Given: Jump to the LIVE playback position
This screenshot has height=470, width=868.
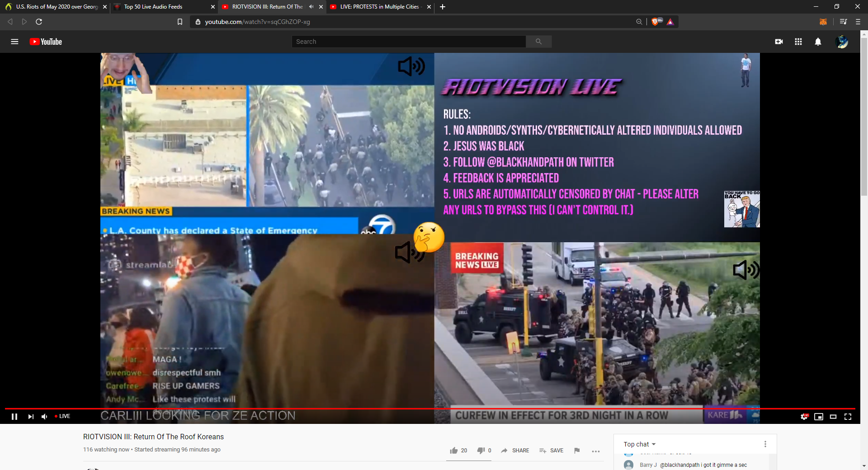Looking at the screenshot, I should tap(62, 416).
